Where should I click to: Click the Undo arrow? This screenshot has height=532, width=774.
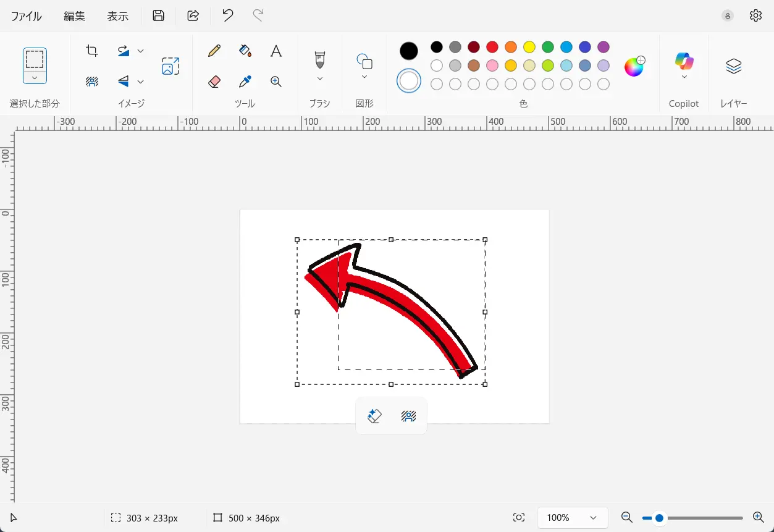tap(228, 16)
